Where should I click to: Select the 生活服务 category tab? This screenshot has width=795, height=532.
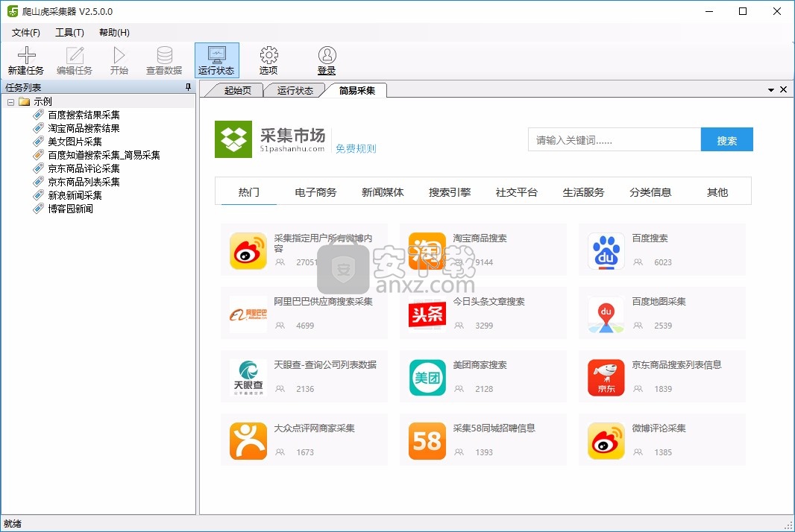click(x=584, y=192)
